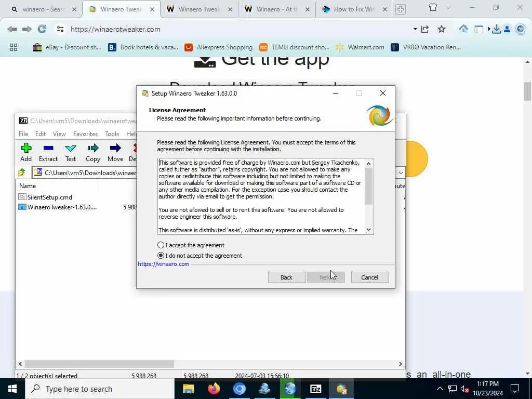This screenshot has height=399, width=532.
Task: Click the browser themes shirt icon
Action: [x=433, y=7]
